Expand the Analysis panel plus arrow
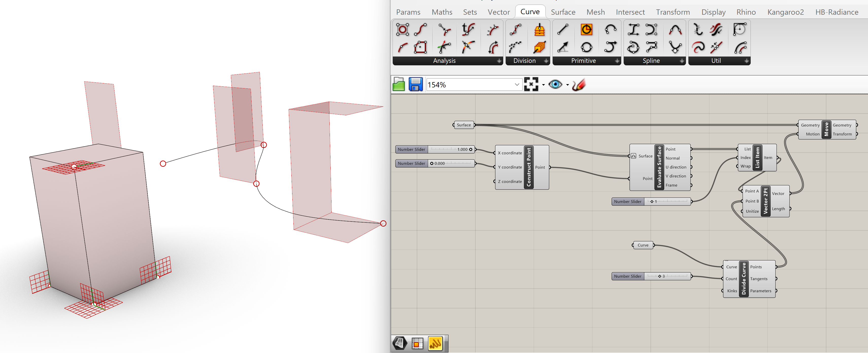 click(x=499, y=61)
